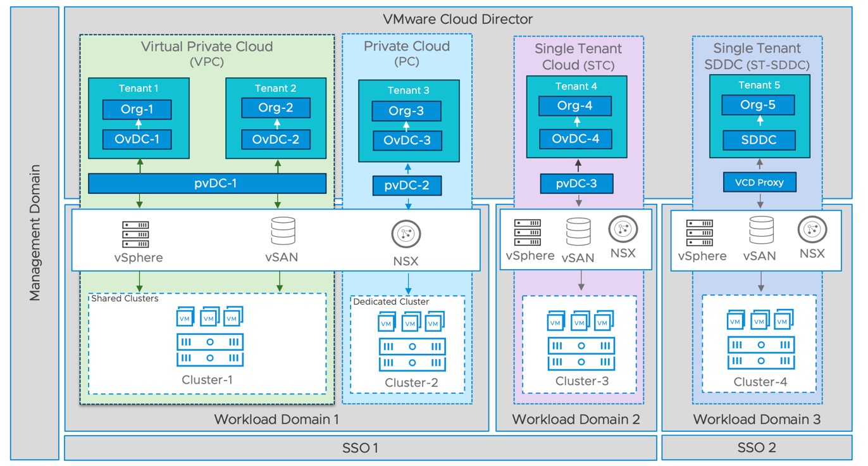Select the middle VM icon in Cluster-4
868x466 pixels.
click(760, 321)
